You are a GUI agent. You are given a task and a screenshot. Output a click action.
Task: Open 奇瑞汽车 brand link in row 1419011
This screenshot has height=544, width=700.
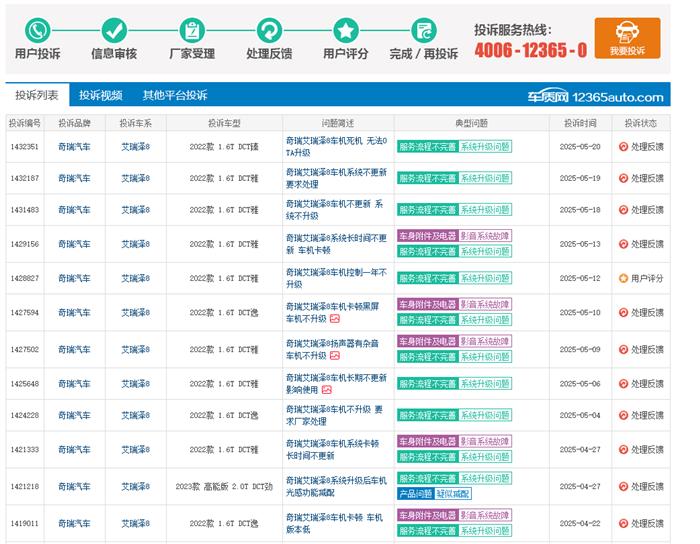point(74,523)
